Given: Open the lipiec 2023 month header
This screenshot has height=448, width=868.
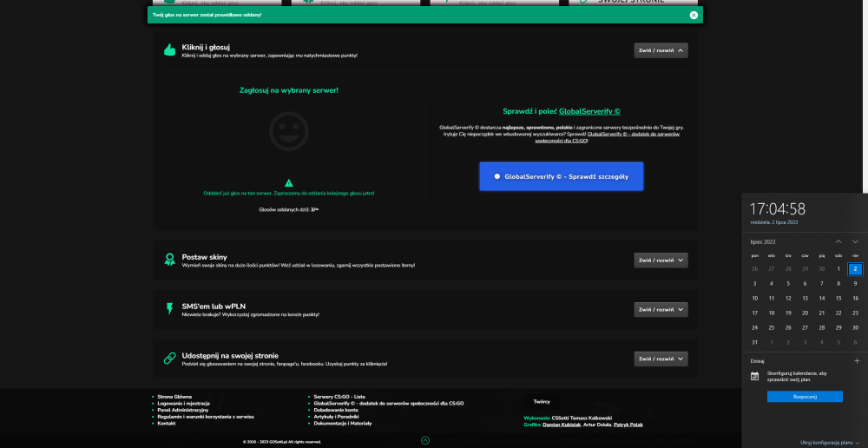Looking at the screenshot, I should (x=763, y=242).
